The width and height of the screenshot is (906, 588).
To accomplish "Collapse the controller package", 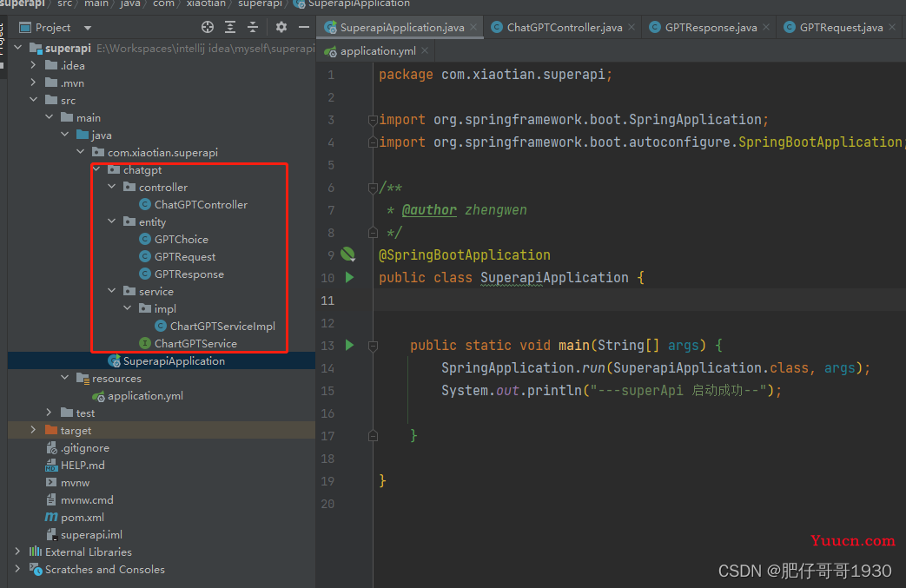I will tap(112, 187).
